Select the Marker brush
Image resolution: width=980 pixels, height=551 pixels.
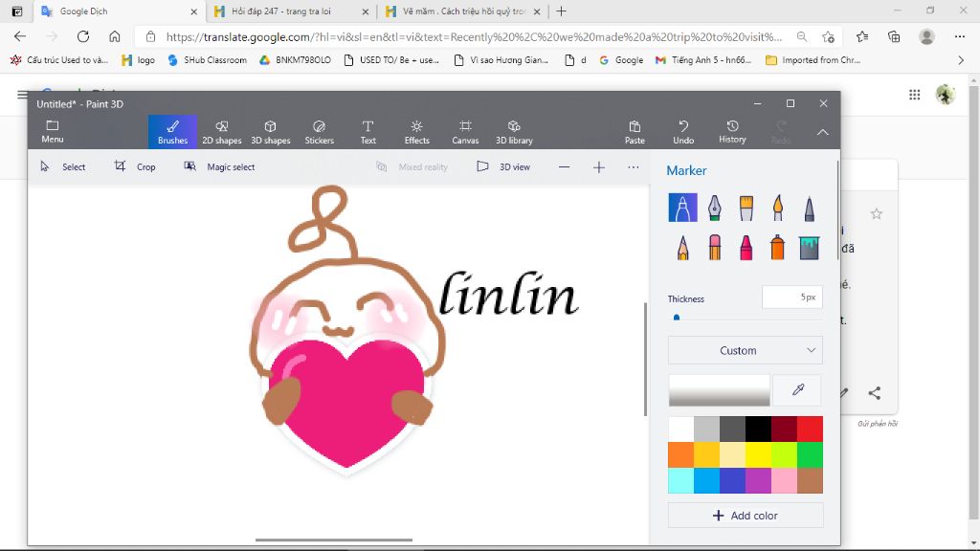click(x=682, y=208)
